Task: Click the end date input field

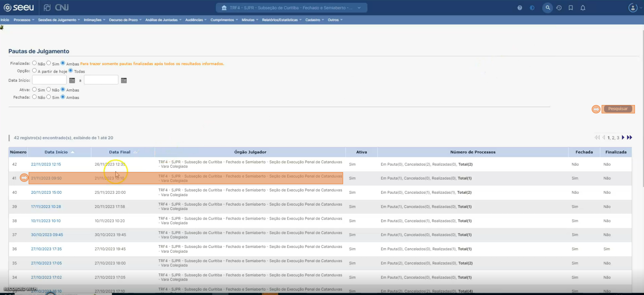Action: pos(101,80)
